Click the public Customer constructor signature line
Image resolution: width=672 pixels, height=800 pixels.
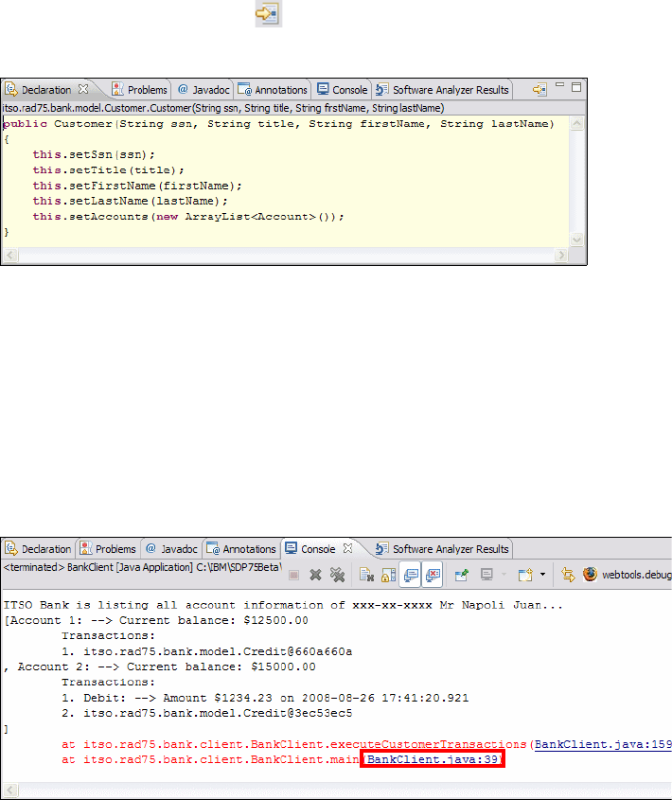[278, 124]
